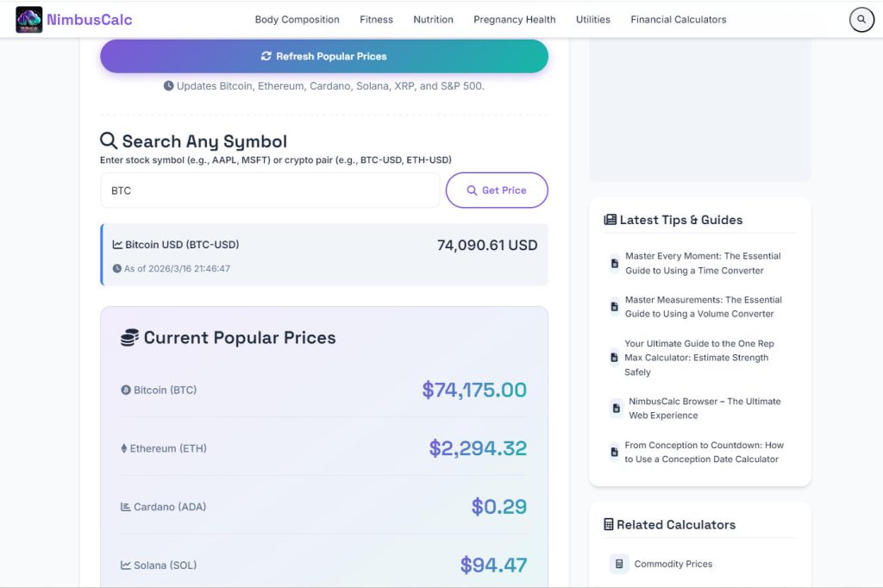Click the coins icon beside Current Popular Prices
Screen dimensions: 883x588
click(x=129, y=337)
